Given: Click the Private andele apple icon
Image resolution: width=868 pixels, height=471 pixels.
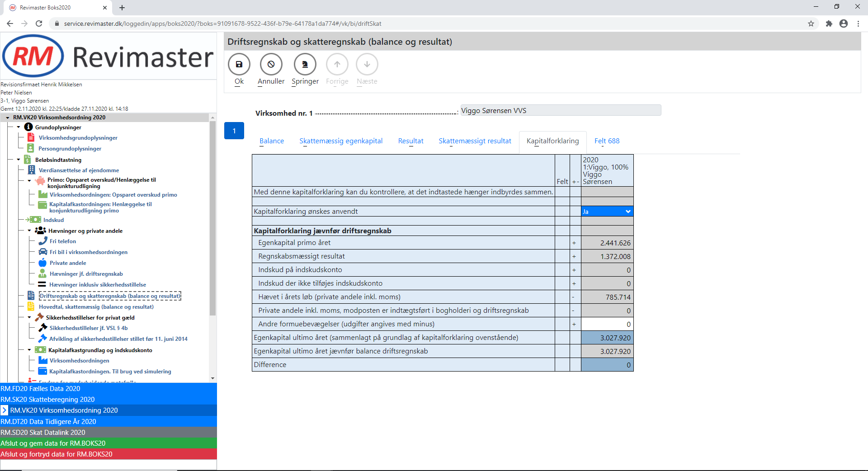Looking at the screenshot, I should (42, 263).
